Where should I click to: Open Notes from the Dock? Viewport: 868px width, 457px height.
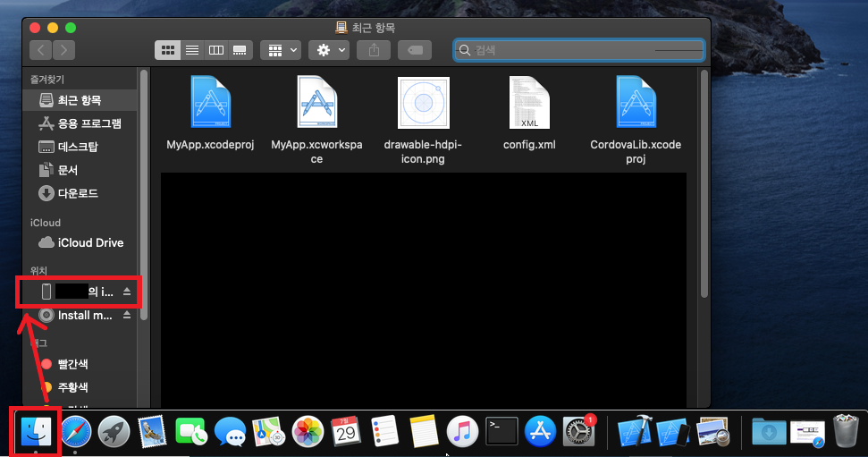424,432
